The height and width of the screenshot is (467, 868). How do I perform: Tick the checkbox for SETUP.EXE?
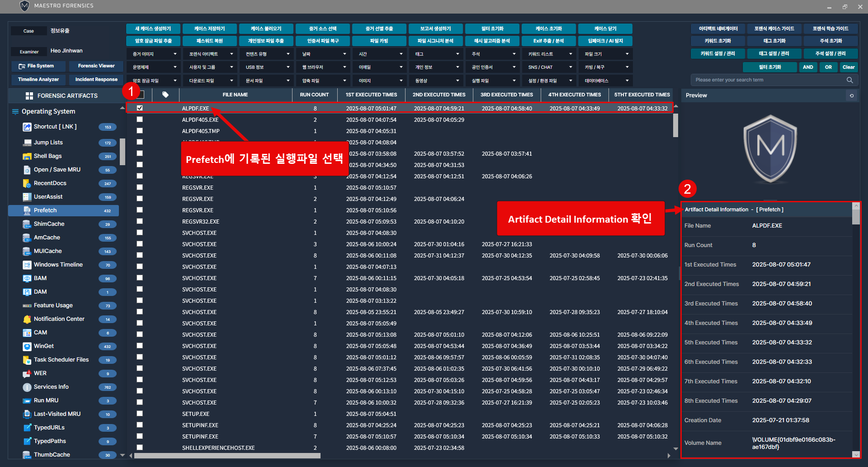click(x=140, y=414)
